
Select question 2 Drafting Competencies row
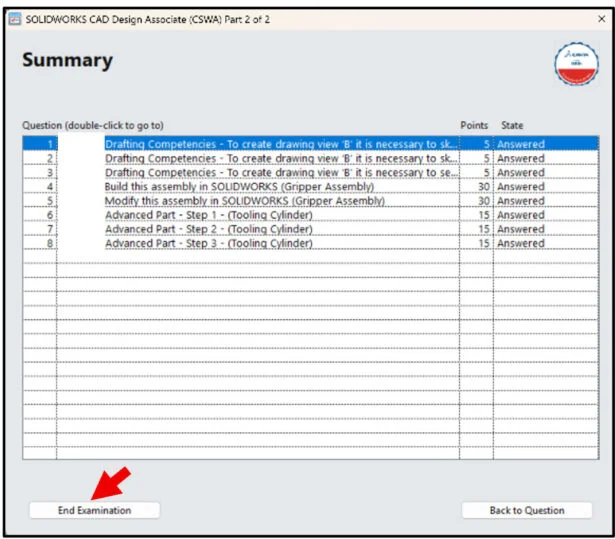(x=281, y=158)
